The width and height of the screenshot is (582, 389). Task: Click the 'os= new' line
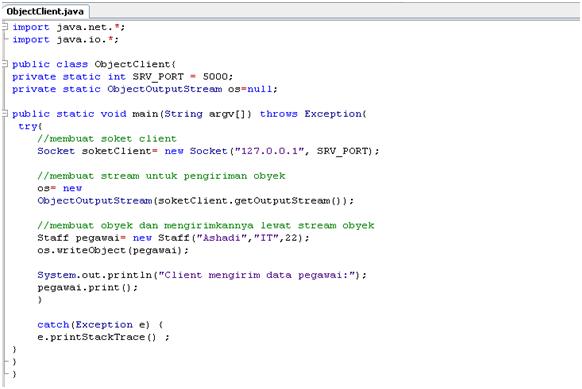[x=59, y=188]
